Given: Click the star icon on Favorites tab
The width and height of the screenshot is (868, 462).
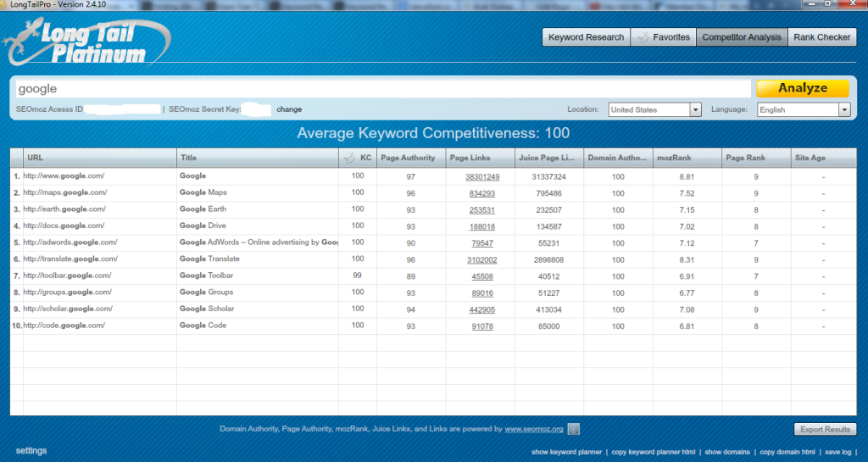Looking at the screenshot, I should coord(643,37).
